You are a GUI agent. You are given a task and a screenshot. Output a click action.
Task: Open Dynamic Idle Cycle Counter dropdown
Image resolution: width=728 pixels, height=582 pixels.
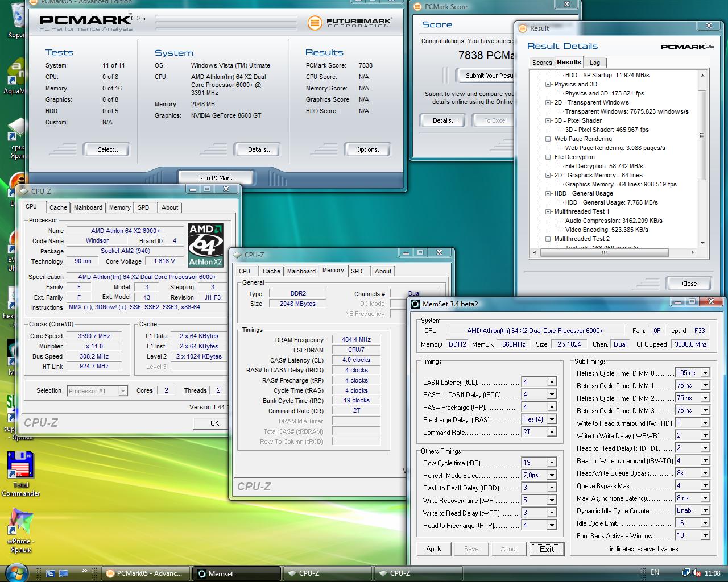(705, 510)
